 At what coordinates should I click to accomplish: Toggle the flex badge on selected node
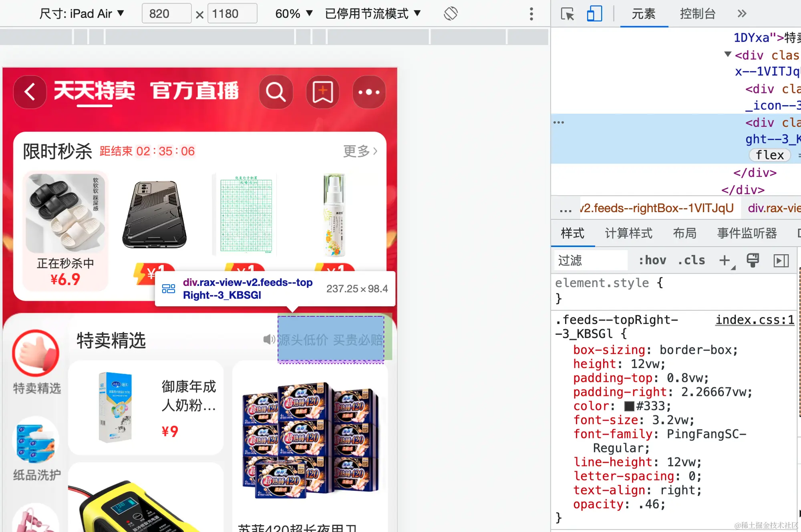pos(769,155)
